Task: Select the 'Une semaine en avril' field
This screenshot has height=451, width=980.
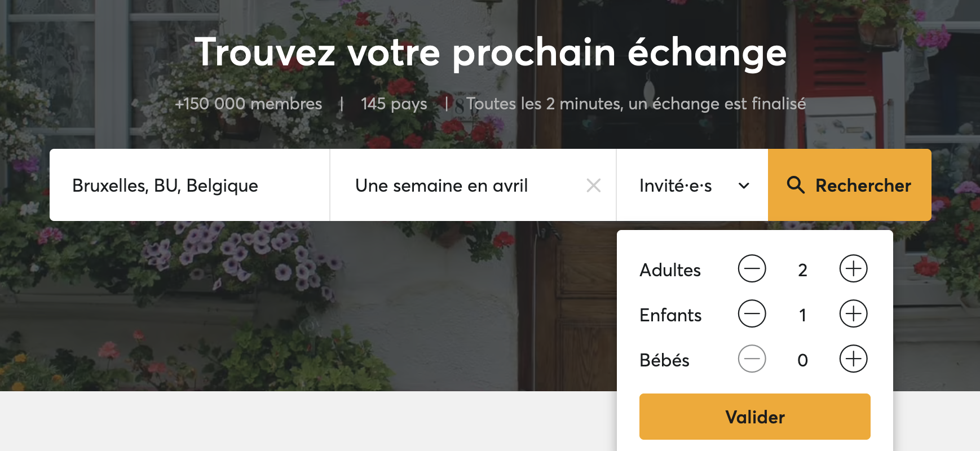Action: (442, 185)
